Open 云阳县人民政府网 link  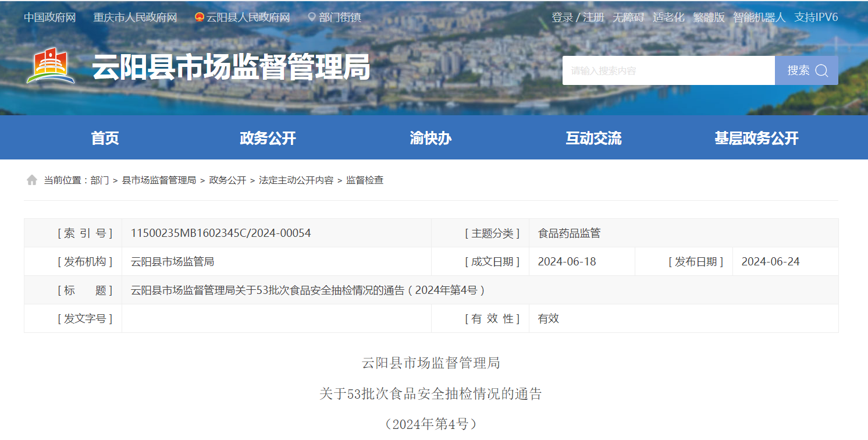[248, 17]
